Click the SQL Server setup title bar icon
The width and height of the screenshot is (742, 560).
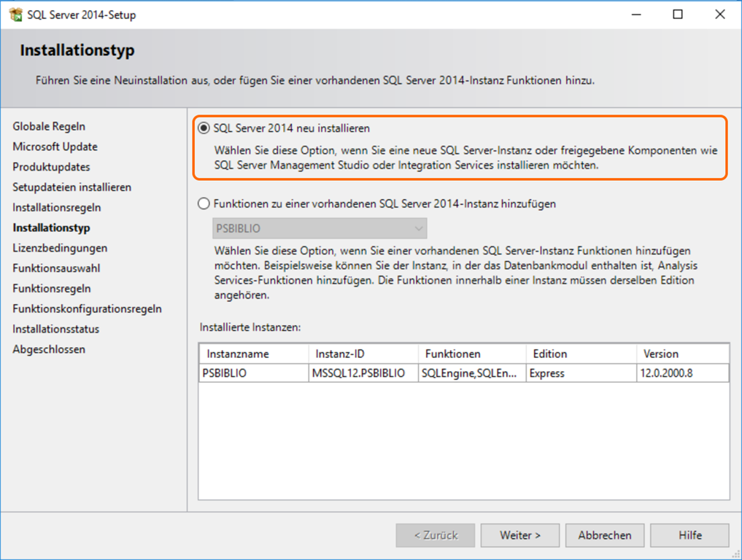click(15, 15)
